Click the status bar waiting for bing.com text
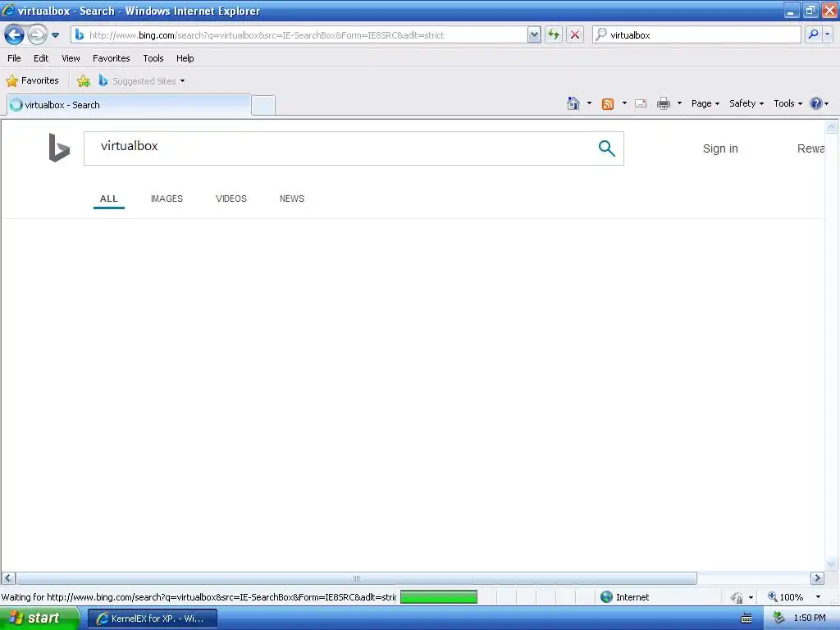This screenshot has height=630, width=840. click(x=199, y=597)
